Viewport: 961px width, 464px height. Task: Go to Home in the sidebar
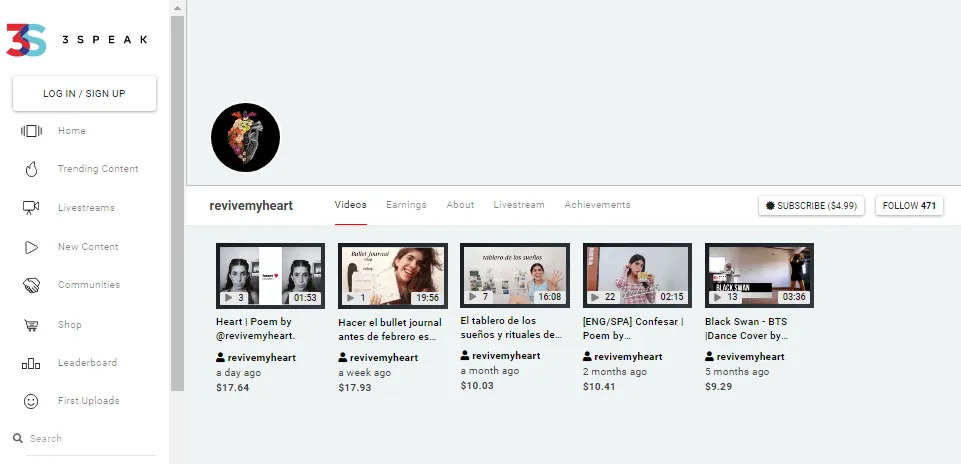[x=72, y=131]
